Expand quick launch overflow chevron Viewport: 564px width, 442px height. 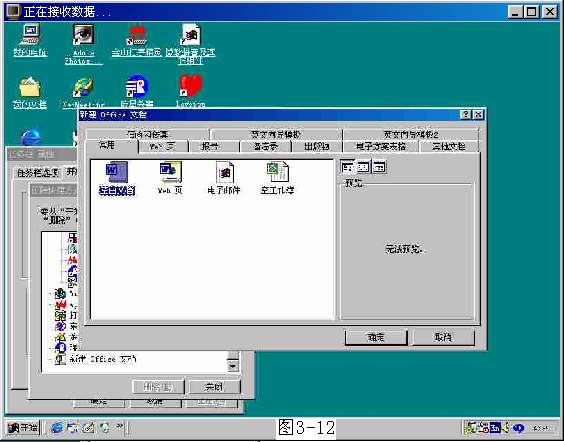(x=119, y=426)
